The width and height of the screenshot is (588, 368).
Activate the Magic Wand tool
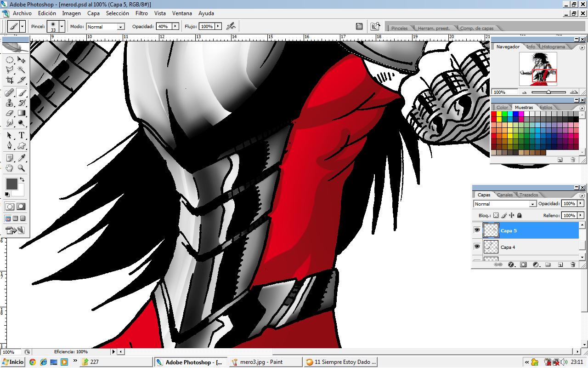[22, 70]
